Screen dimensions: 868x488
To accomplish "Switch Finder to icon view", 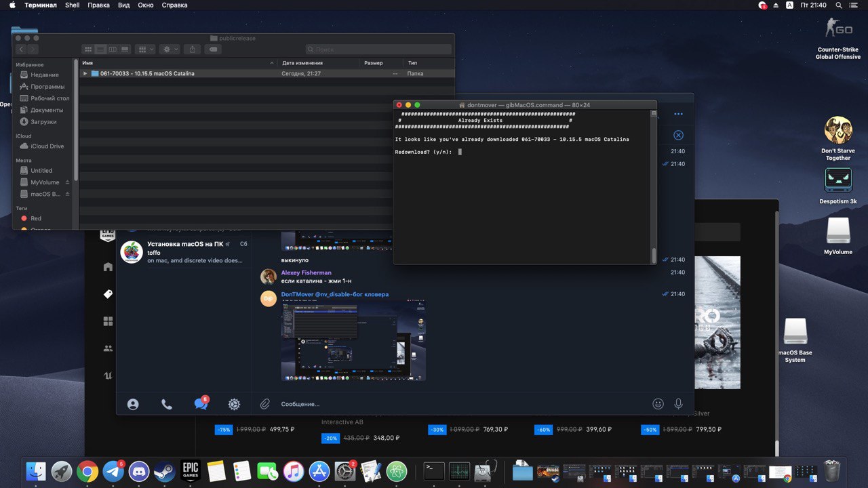I will (x=87, y=49).
